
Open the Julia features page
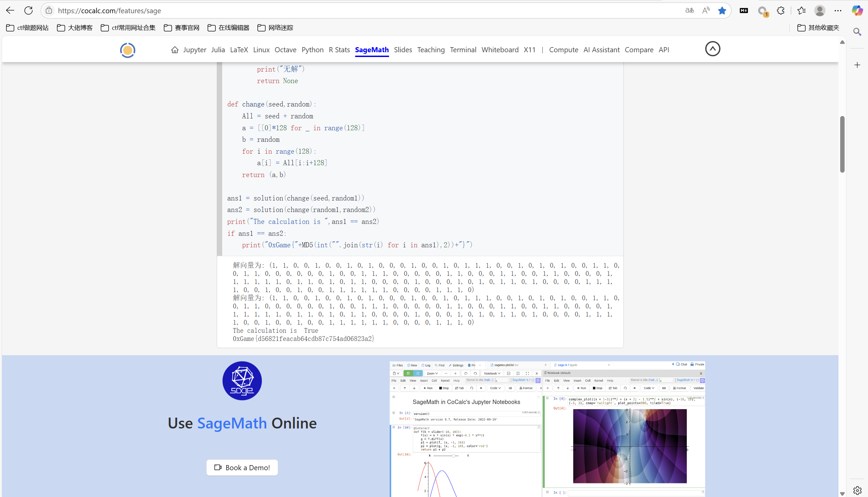click(x=218, y=50)
